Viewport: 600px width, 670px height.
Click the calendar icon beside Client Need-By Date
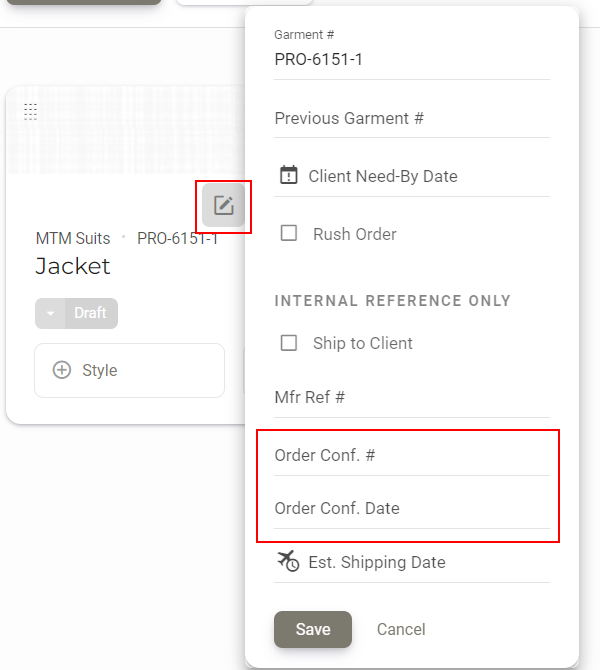(288, 175)
